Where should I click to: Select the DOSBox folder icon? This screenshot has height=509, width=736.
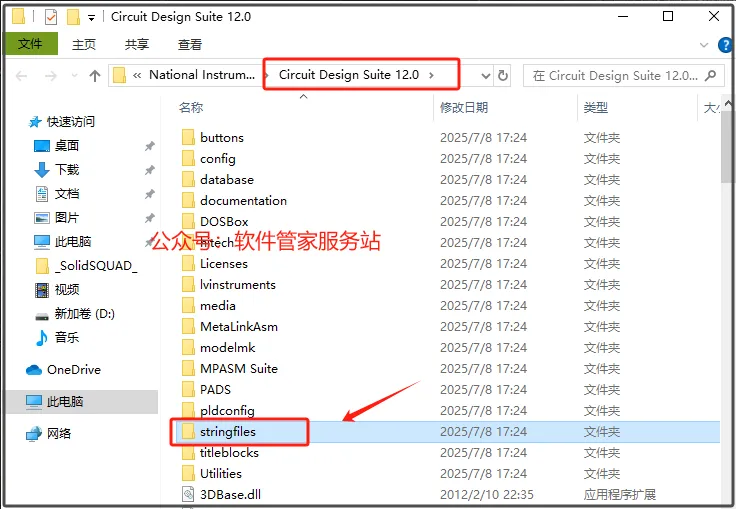188,222
